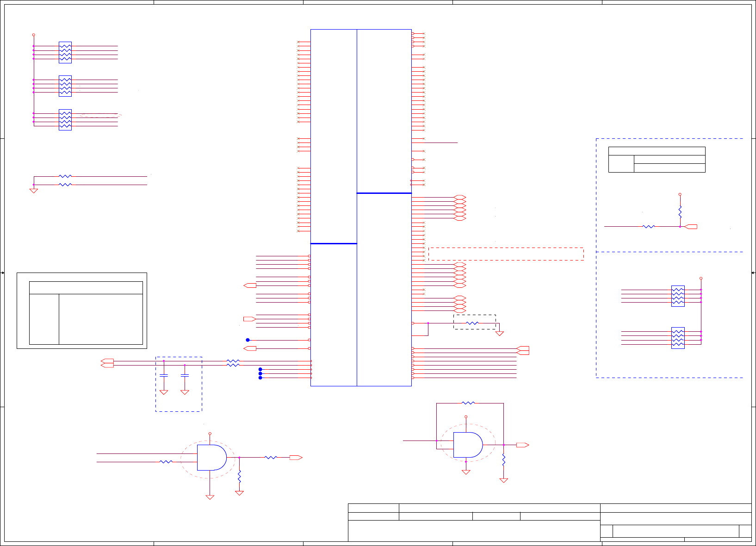This screenshot has height=546, width=756.
Task: Select the pull-down resistor below the left AND gate output
Action: coord(239,476)
